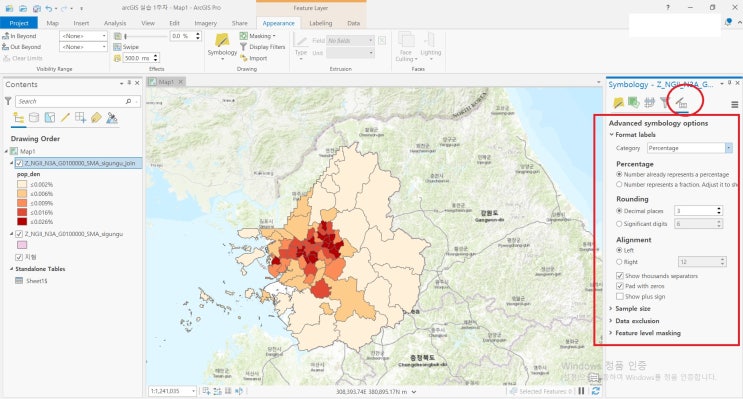This screenshot has height=399, width=743.
Task: Select List By Labeling tag icon
Action: coord(96,118)
